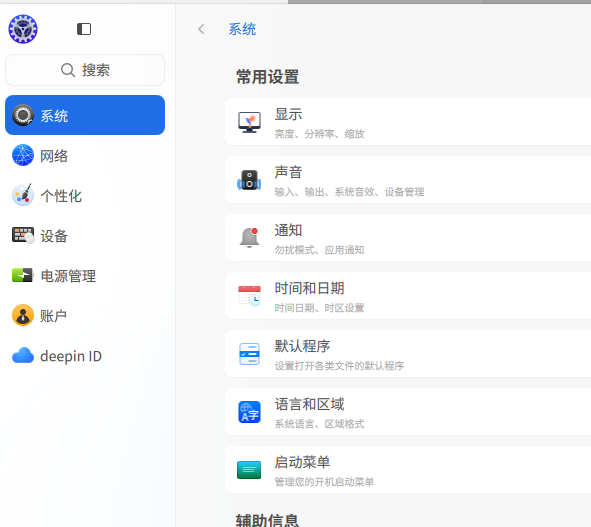
Task: Select the highlighted 系统 sidebar item
Action: pyautogui.click(x=85, y=115)
